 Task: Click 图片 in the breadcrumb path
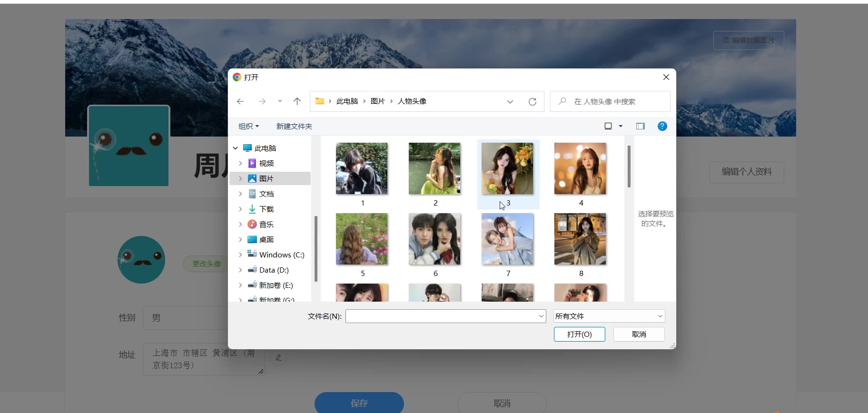click(377, 101)
